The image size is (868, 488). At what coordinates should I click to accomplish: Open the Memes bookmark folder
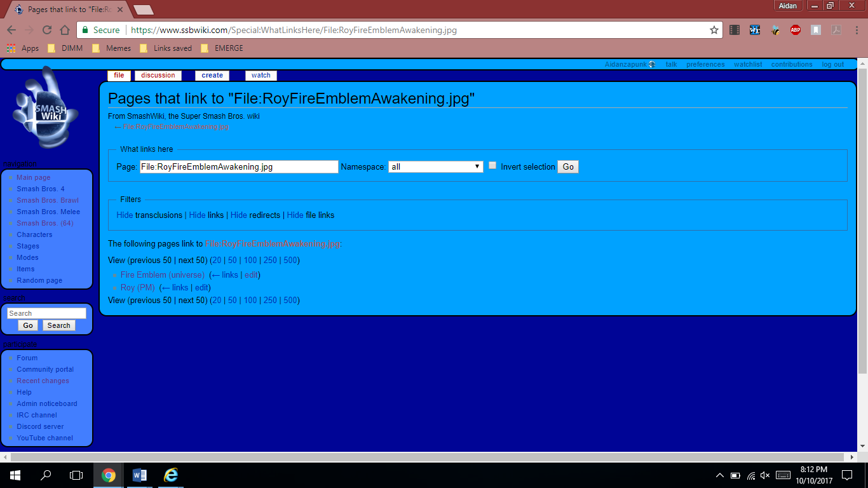(112, 48)
